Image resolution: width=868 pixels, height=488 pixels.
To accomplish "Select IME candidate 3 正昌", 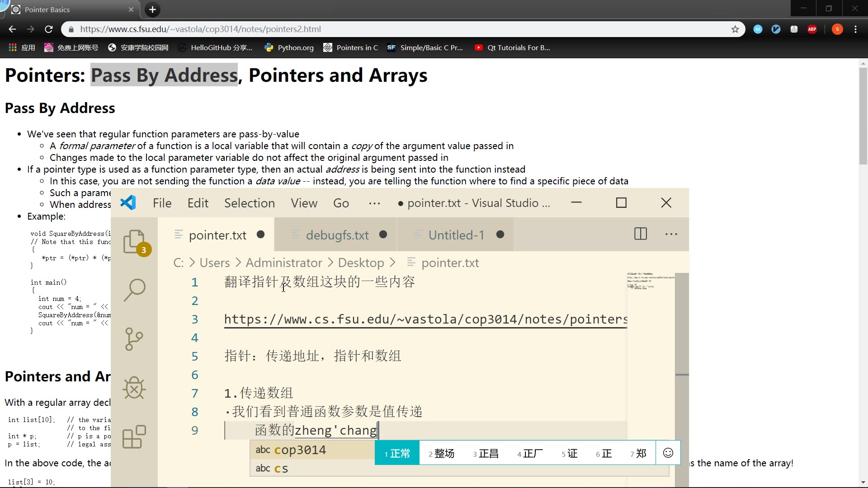I will pos(486,453).
